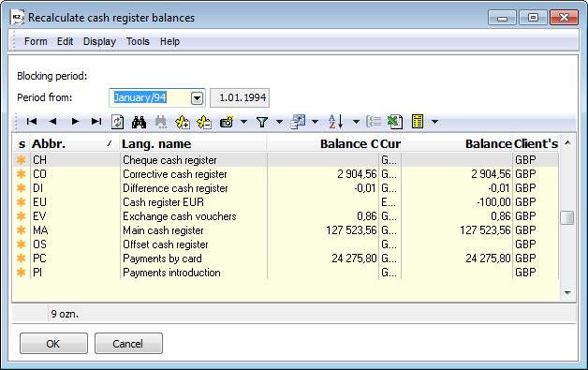Click the table scrollbar up arrow

click(x=567, y=142)
